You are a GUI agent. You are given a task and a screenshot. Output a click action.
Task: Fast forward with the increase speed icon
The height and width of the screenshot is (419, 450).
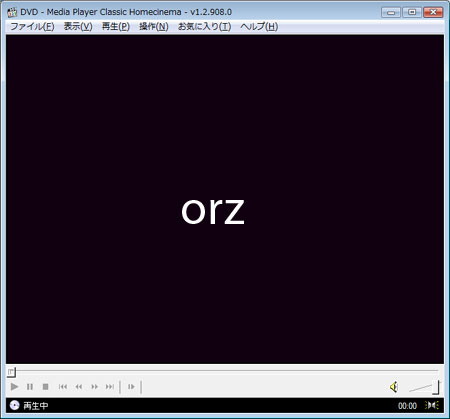95,387
